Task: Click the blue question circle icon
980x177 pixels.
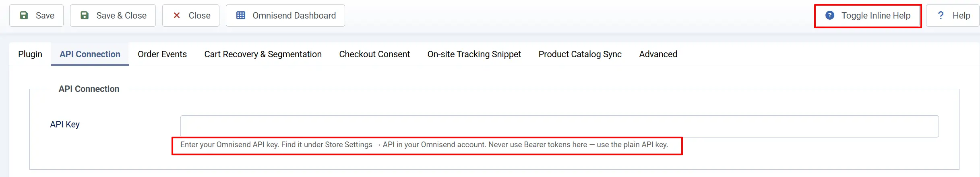Action: pyautogui.click(x=829, y=15)
